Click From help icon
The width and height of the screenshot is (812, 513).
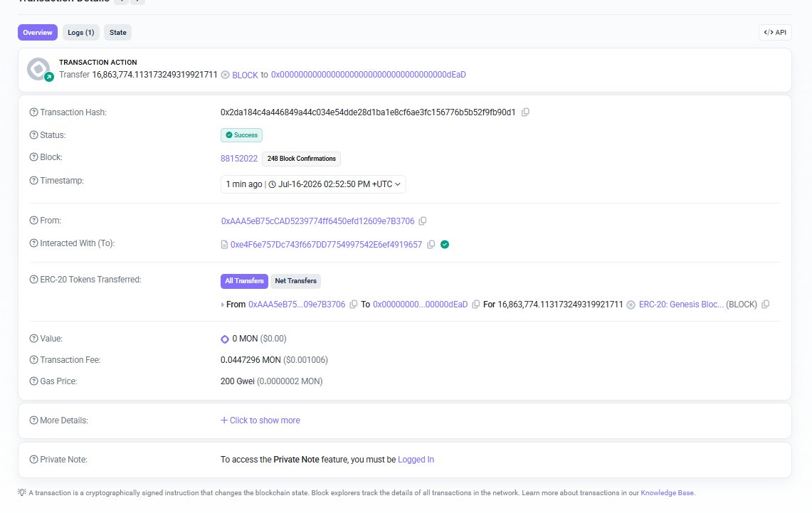pos(33,221)
